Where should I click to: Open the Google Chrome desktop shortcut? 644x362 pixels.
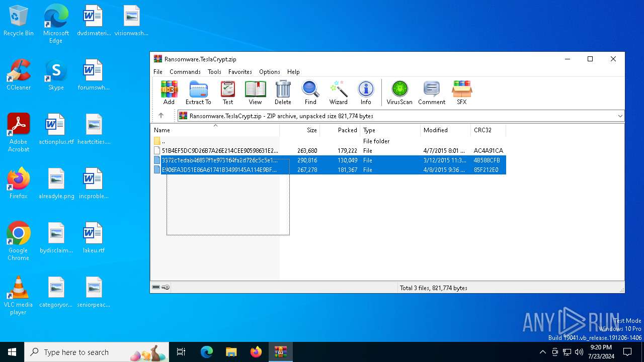pos(19,241)
